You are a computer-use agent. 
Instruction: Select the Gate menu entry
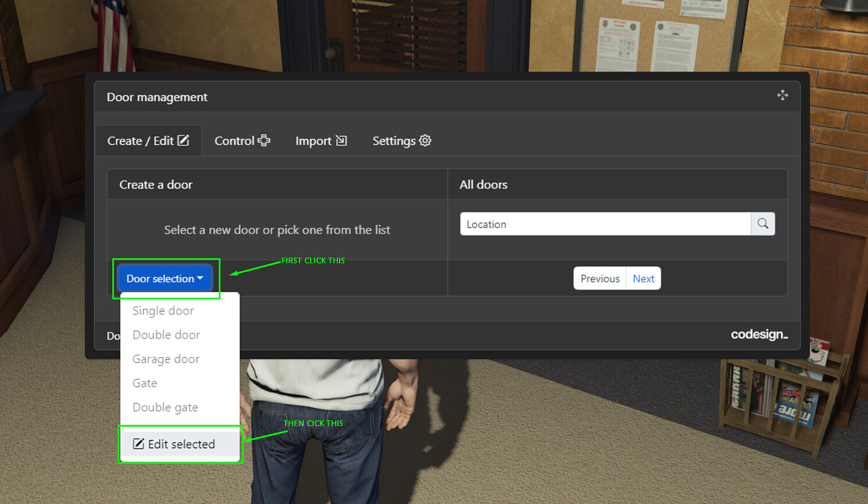pyautogui.click(x=145, y=383)
